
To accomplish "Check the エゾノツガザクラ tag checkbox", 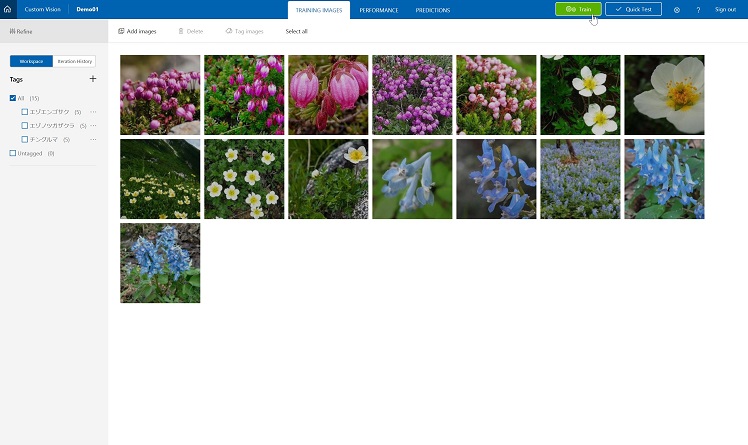I will pos(24,126).
